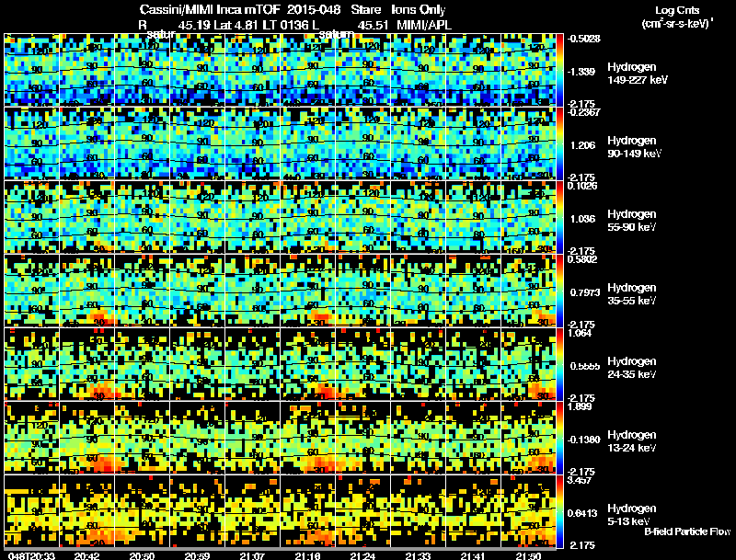736x560 pixels.
Task: Click the colorbar beside Hydrogen 35-55 keV row
Action: (560, 291)
